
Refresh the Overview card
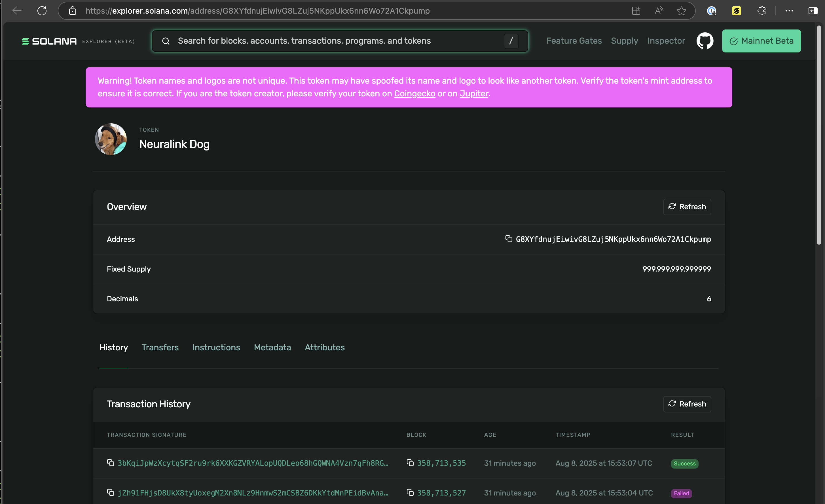(687, 207)
